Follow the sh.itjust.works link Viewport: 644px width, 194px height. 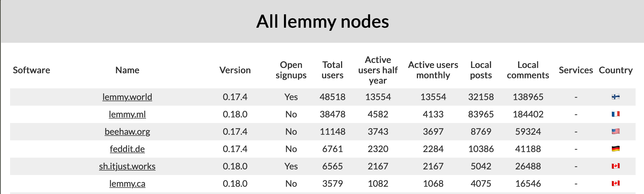[x=127, y=166]
